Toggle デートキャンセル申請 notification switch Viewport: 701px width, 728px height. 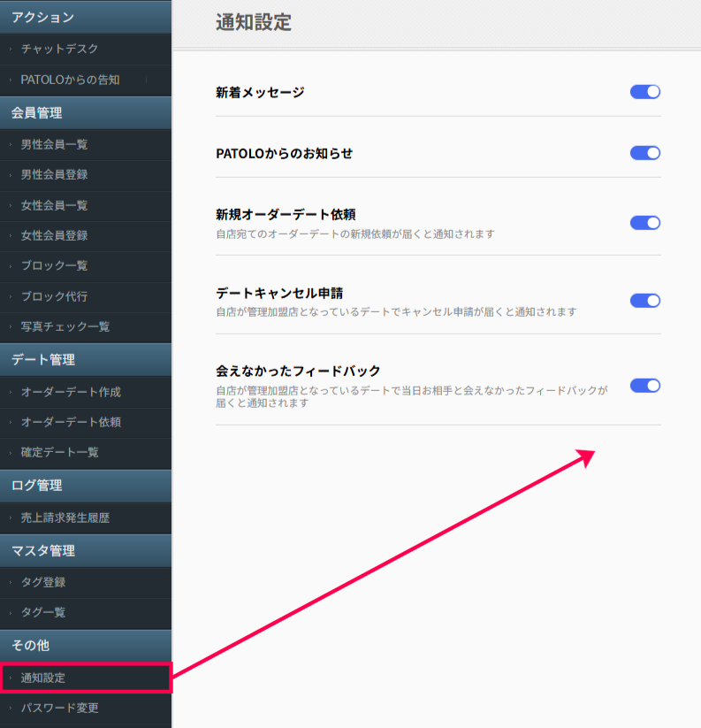point(644,301)
